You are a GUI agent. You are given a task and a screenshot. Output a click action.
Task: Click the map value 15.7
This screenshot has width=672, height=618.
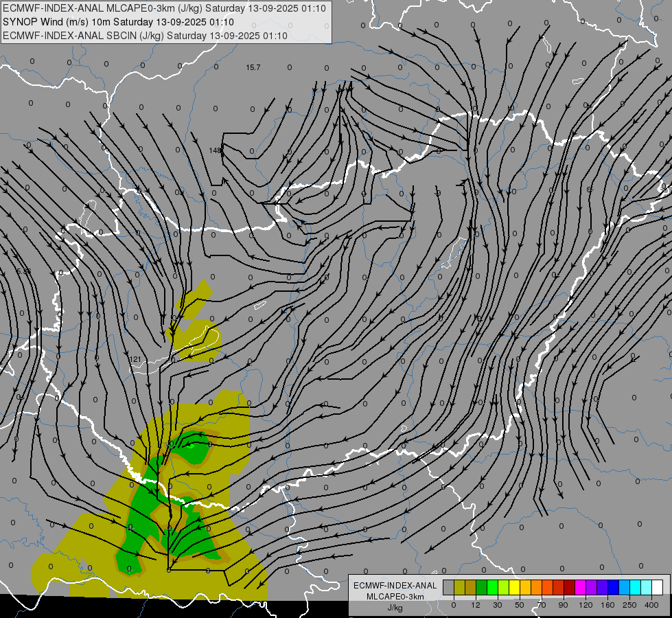[253, 67]
